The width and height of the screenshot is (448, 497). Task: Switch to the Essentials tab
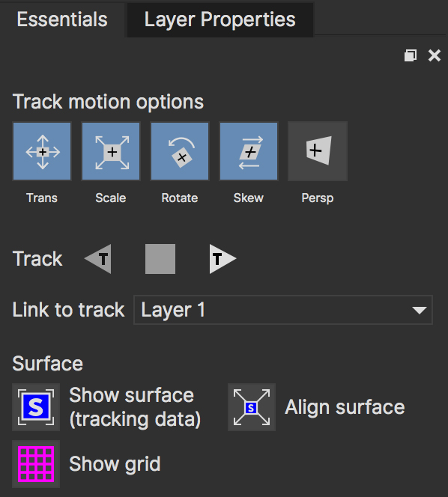62,19
